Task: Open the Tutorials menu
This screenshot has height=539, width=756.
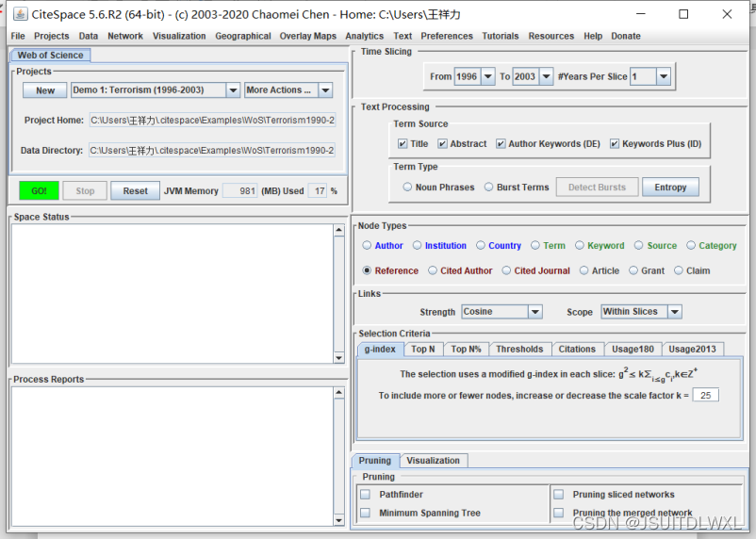Action: 501,36
